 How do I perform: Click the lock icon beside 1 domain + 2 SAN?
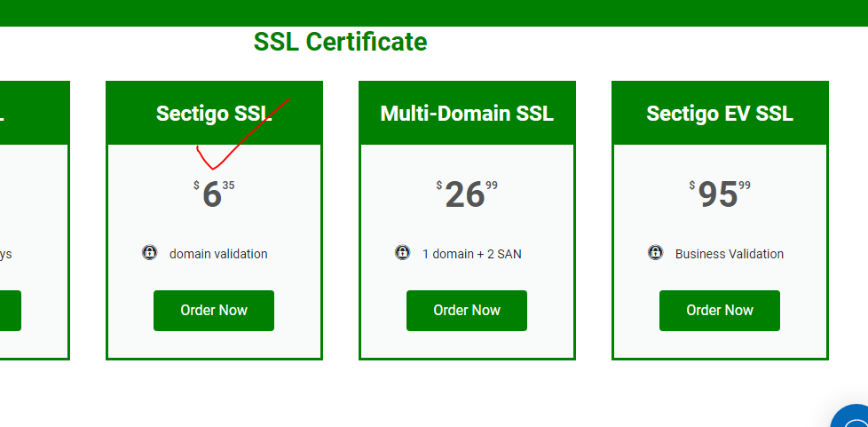[402, 252]
